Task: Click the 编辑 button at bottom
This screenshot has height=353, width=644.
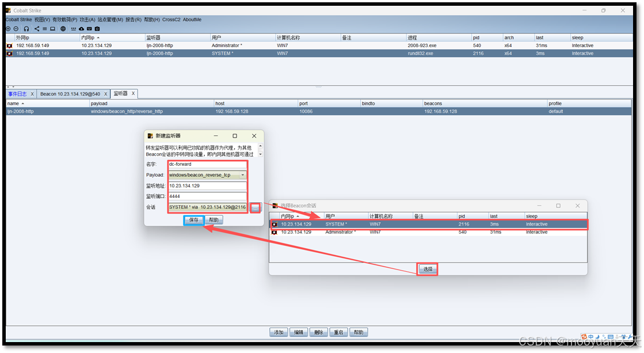Action: [299, 332]
